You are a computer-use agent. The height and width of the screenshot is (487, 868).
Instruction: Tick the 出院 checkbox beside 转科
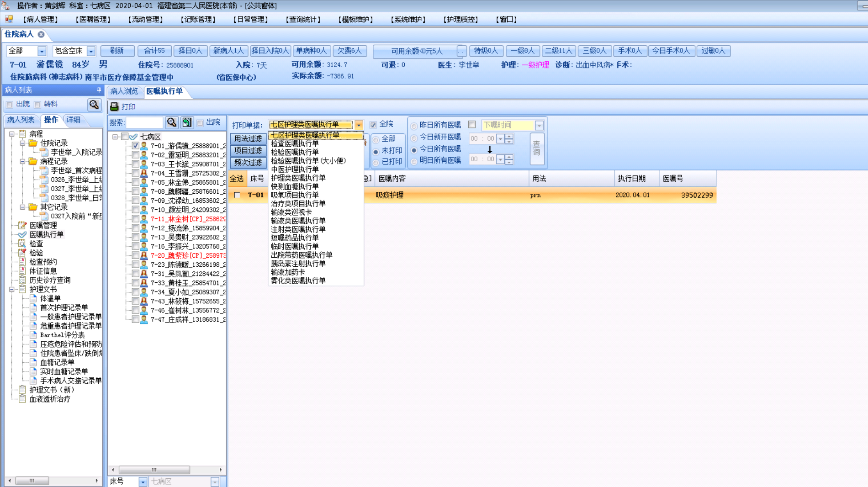pyautogui.click(x=10, y=105)
